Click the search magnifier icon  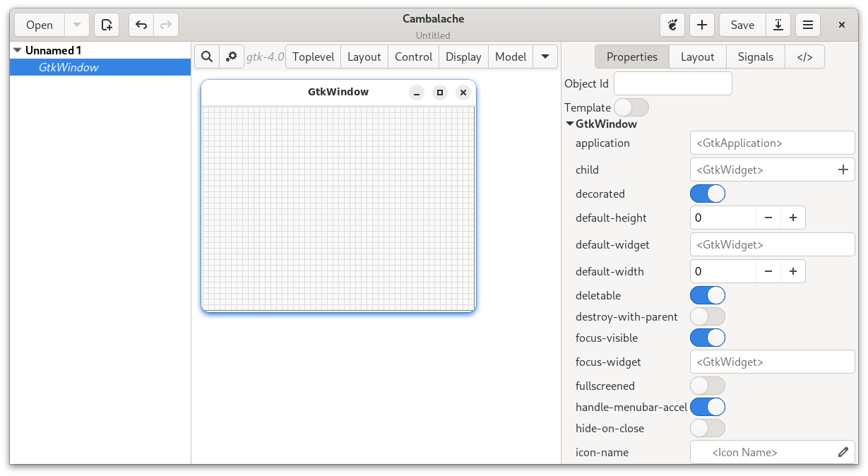pos(206,56)
